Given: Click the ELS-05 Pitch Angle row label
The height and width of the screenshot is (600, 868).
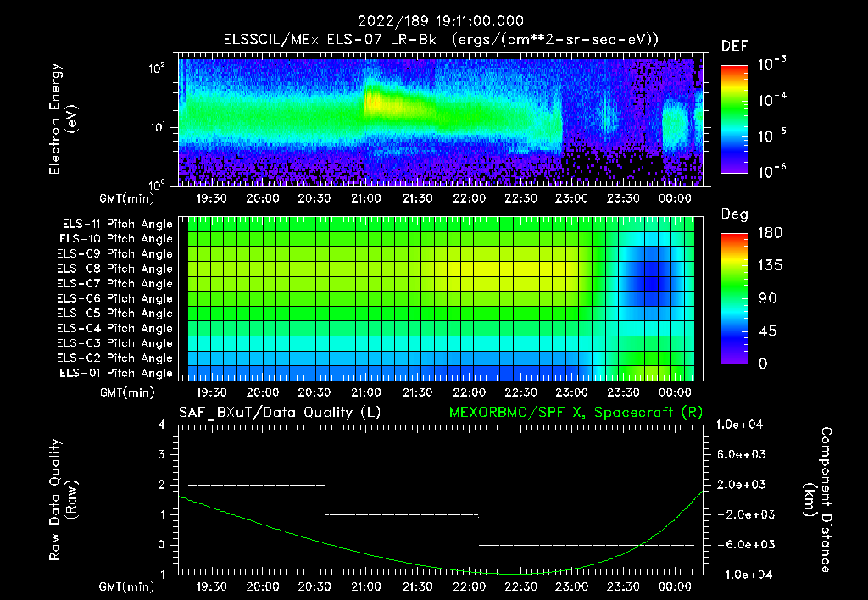Looking at the screenshot, I should (x=115, y=314).
